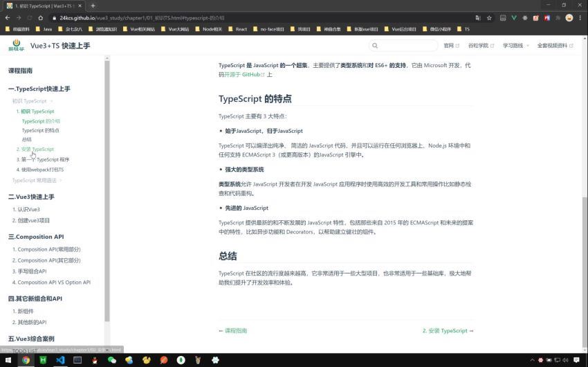Bookmark this page with the star icon
Image resolution: width=588 pixels, height=367 pixels.
pos(489,17)
